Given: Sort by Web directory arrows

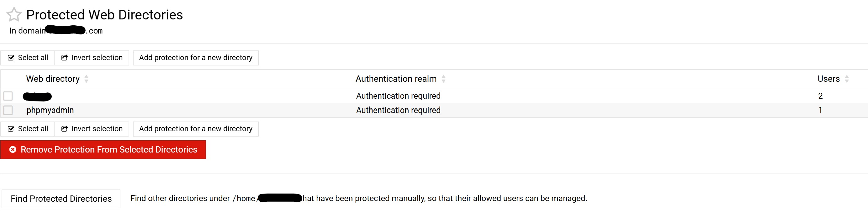Looking at the screenshot, I should tap(87, 79).
